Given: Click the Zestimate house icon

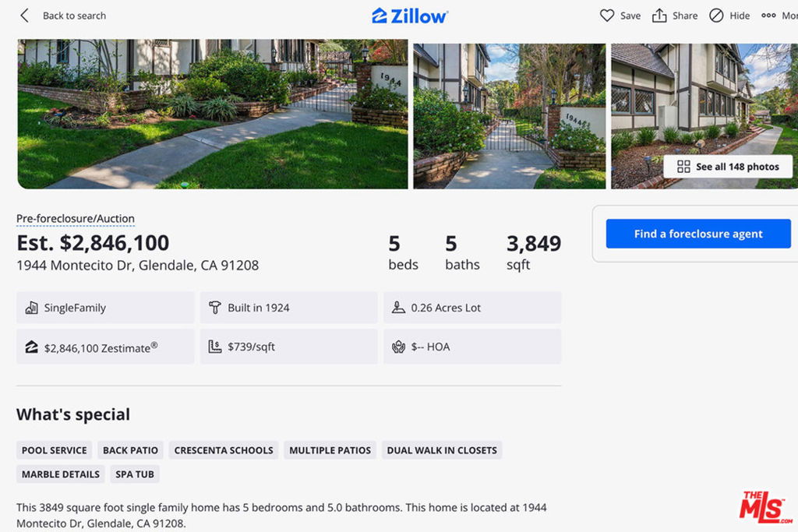Looking at the screenshot, I should pyautogui.click(x=31, y=347).
